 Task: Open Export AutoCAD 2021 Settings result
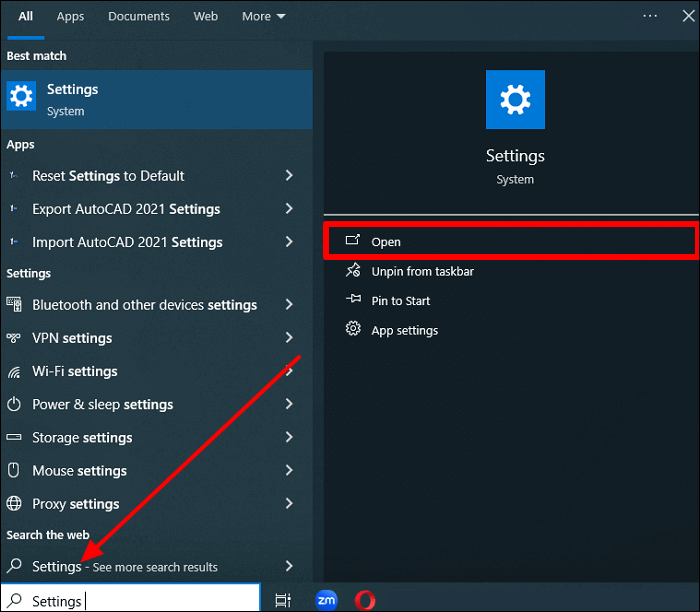click(x=157, y=209)
